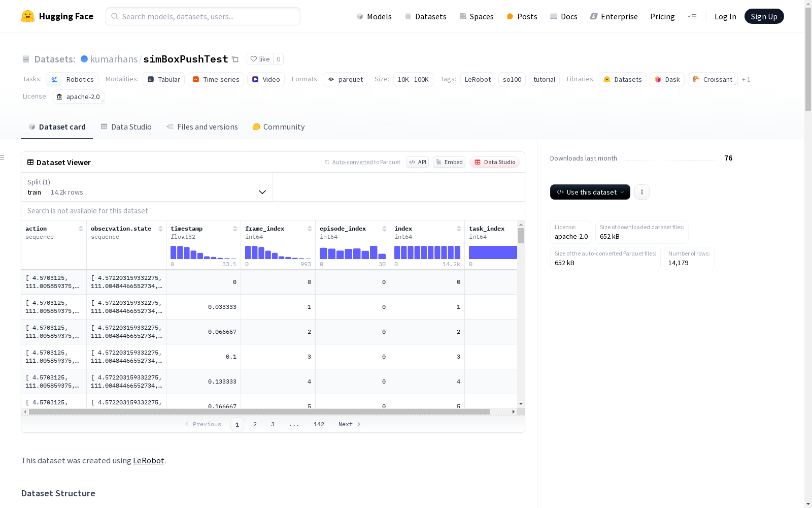Open the LeRobot link in description
812x508 pixels.
[x=148, y=460]
